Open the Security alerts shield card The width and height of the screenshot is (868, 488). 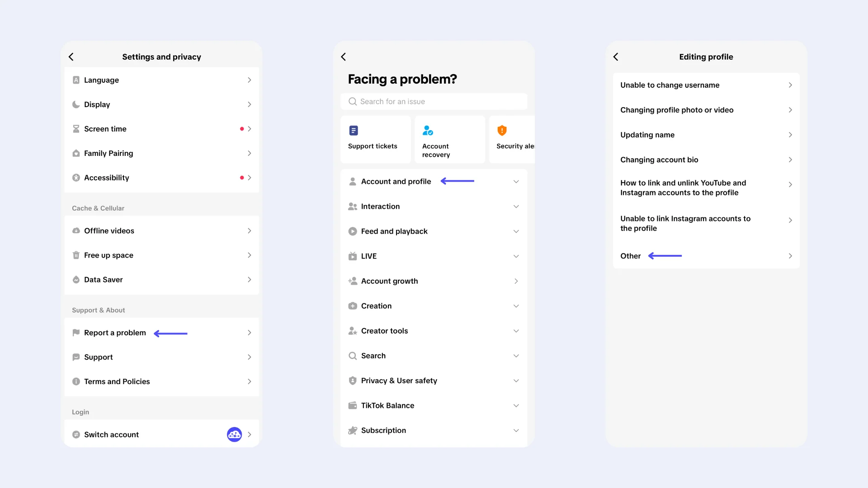point(512,139)
